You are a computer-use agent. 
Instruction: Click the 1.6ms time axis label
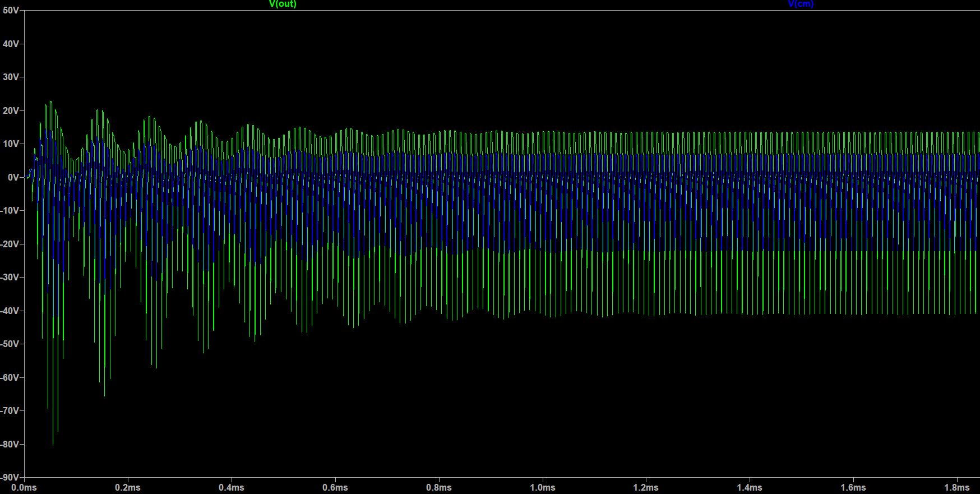click(x=853, y=488)
